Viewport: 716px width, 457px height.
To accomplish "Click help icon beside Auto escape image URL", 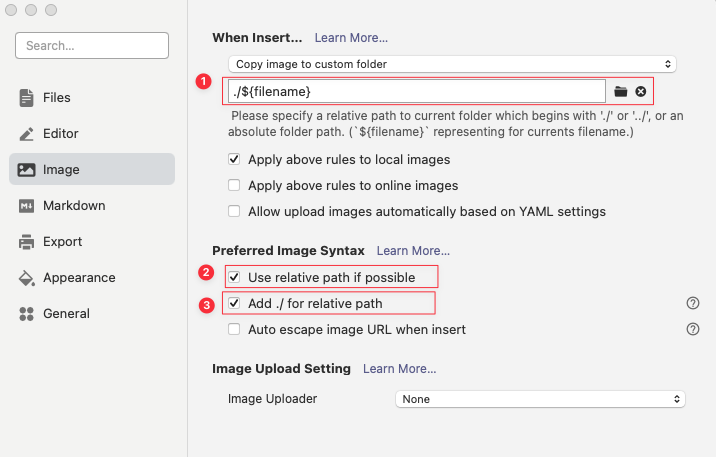I will [692, 329].
